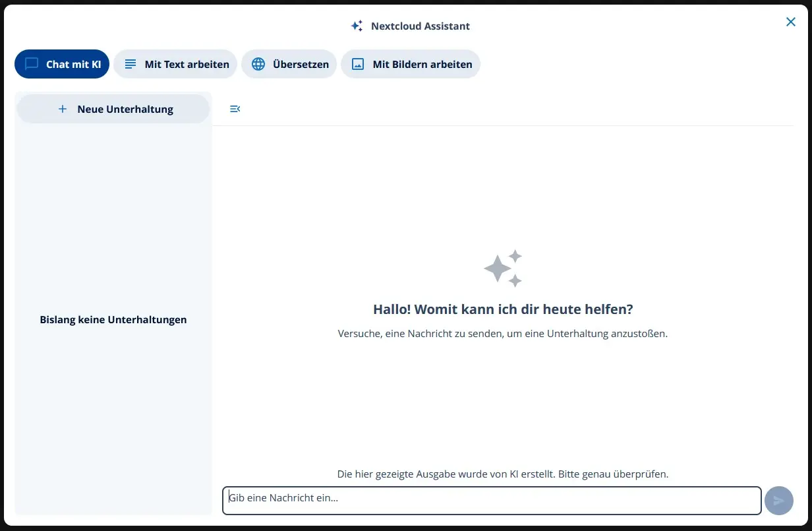Click the AI output disclaimer text
This screenshot has height=531, width=812.
503,474
